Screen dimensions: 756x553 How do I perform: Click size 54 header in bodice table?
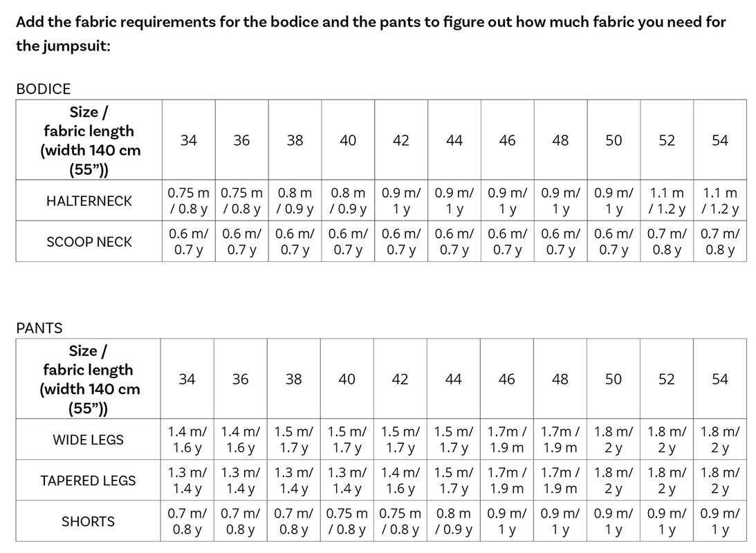click(720, 140)
